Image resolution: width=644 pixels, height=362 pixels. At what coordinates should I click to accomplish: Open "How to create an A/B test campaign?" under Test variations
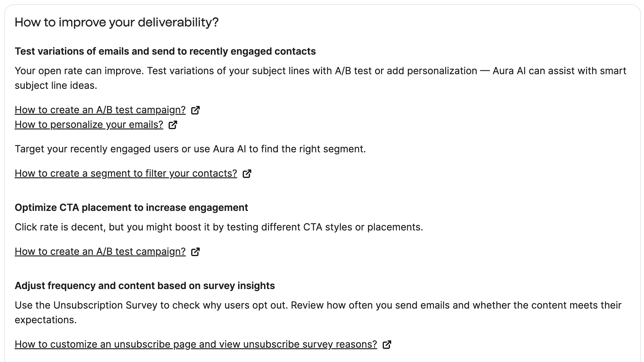[x=100, y=110]
